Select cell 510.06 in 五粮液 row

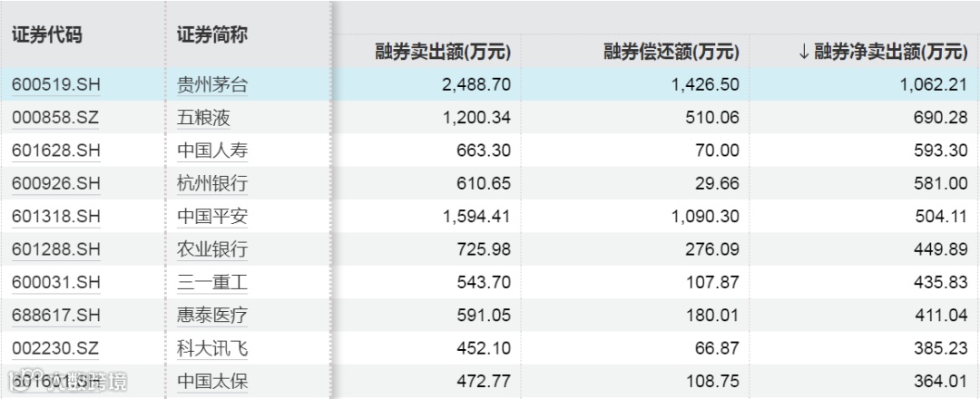pyautogui.click(x=711, y=117)
